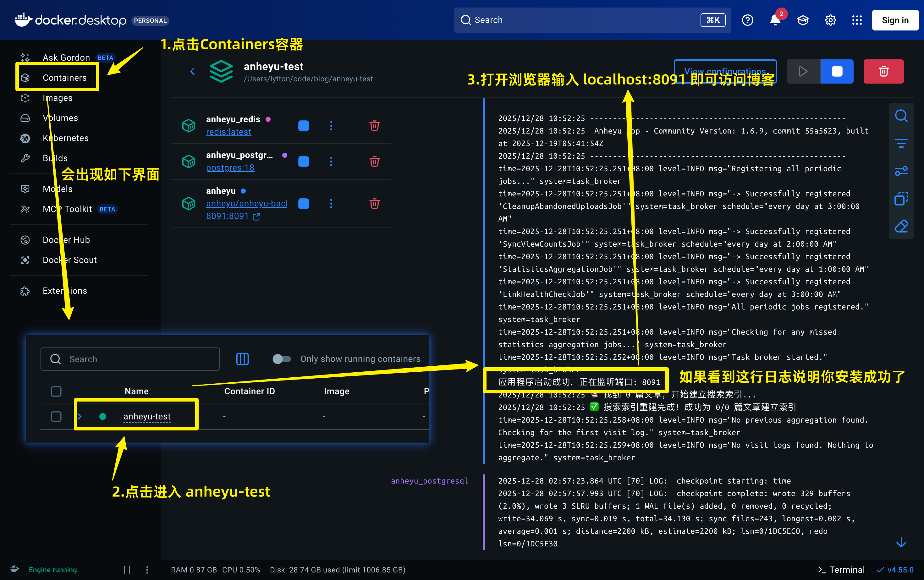This screenshot has width=924, height=580.
Task: Toggle Only show running containers
Action: click(x=282, y=359)
